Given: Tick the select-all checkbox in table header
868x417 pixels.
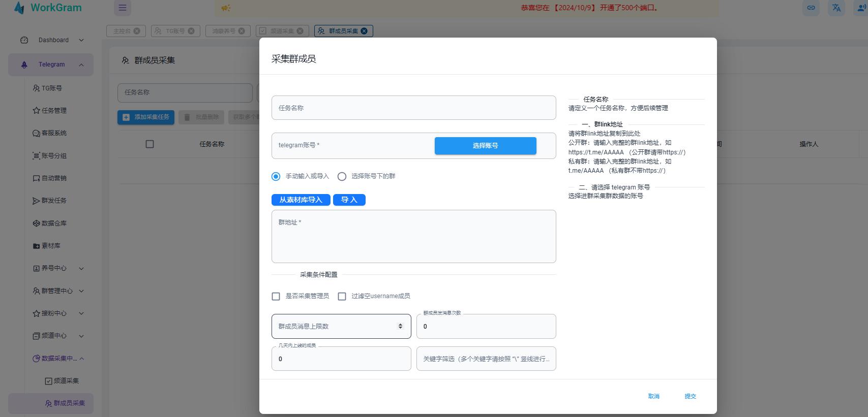Looking at the screenshot, I should coord(149,144).
